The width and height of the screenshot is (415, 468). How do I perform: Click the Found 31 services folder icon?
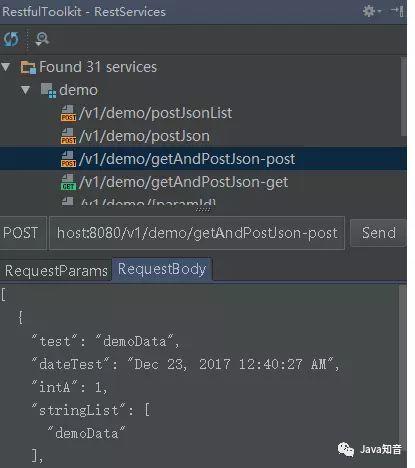click(28, 67)
